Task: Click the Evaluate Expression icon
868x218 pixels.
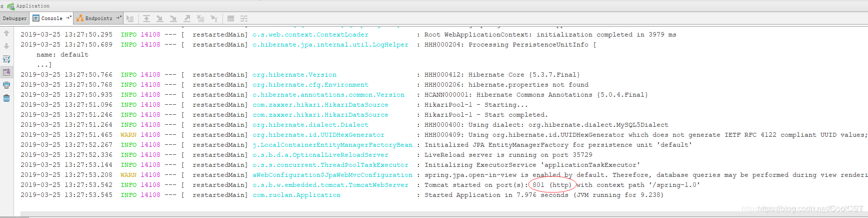Action: point(230,19)
